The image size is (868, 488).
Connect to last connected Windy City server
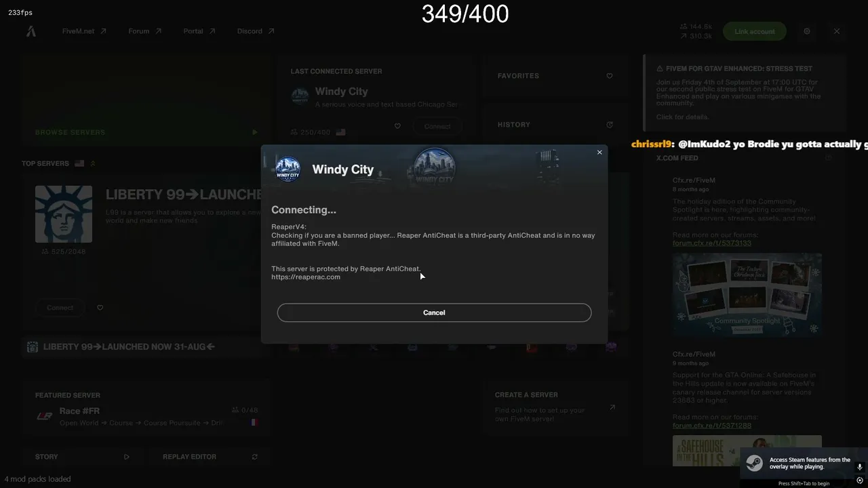tap(437, 126)
